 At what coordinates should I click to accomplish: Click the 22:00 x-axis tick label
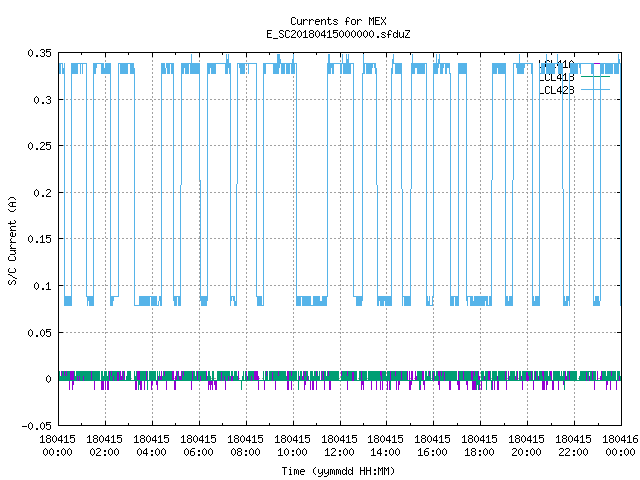coord(573,452)
